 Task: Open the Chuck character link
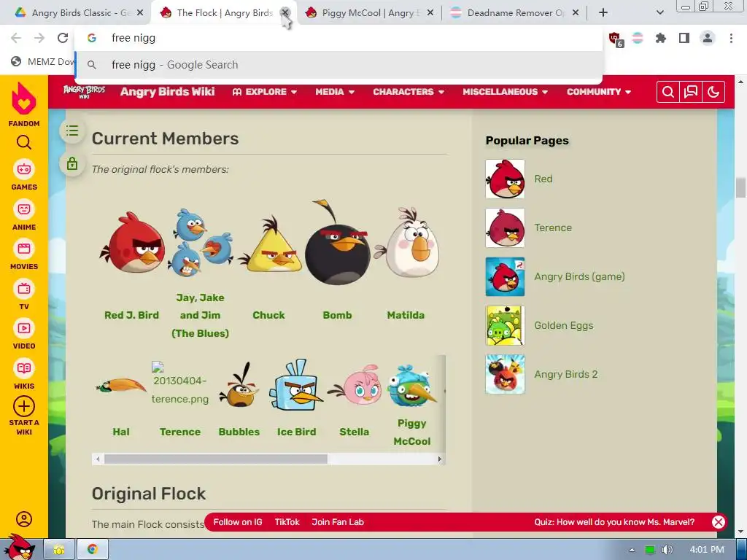pyautogui.click(x=268, y=315)
